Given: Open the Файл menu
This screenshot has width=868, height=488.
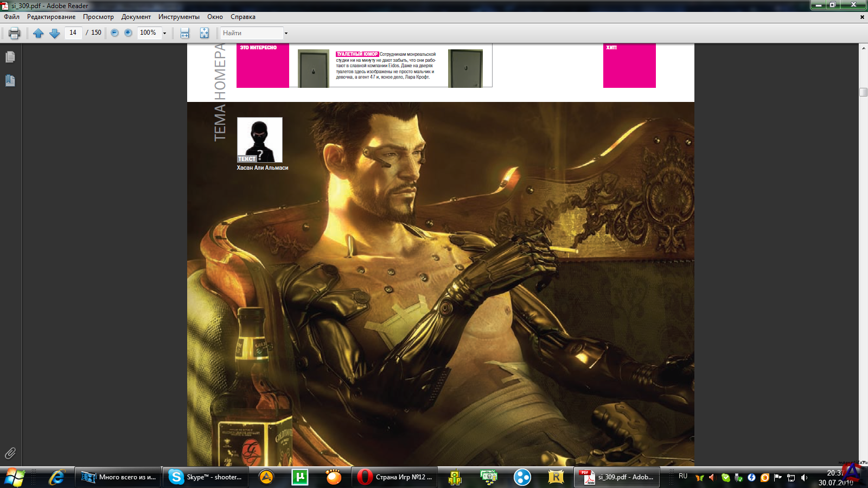Looking at the screenshot, I should click(x=11, y=17).
